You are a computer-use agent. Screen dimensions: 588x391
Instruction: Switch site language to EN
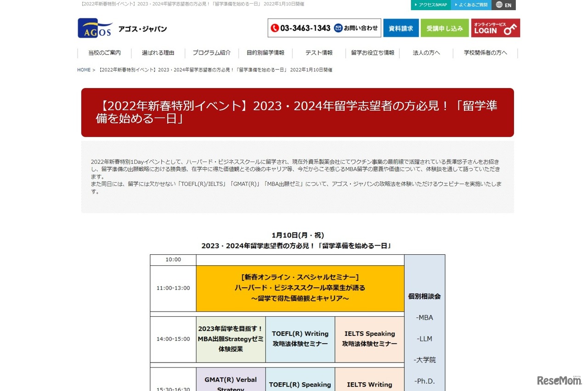click(503, 5)
